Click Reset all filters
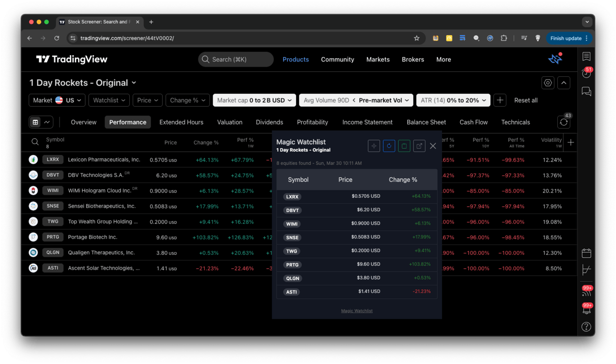 (526, 100)
